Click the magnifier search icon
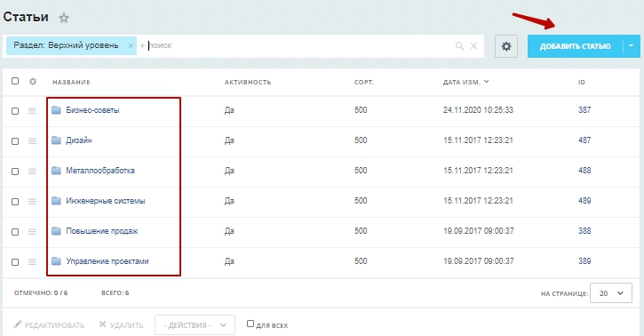The height and width of the screenshot is (336, 644). tap(459, 46)
